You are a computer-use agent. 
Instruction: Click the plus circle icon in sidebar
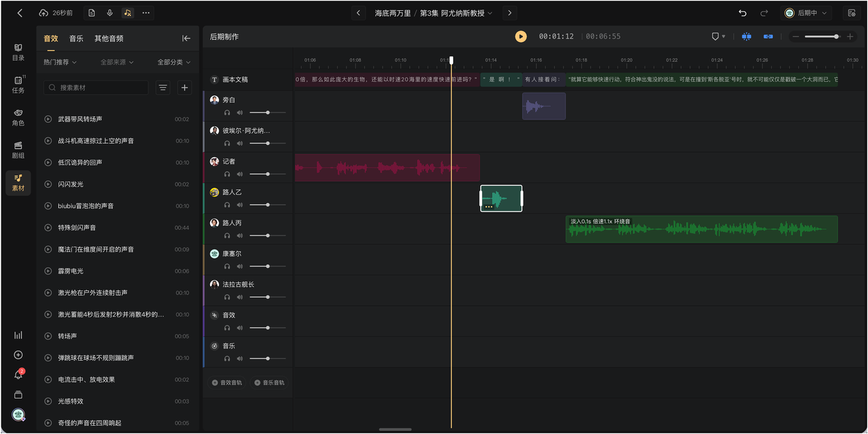click(x=18, y=355)
